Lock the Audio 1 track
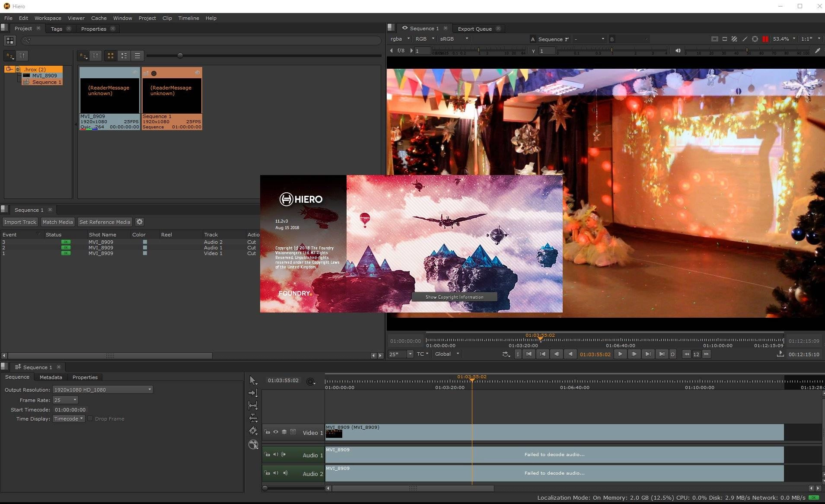 [x=268, y=454]
